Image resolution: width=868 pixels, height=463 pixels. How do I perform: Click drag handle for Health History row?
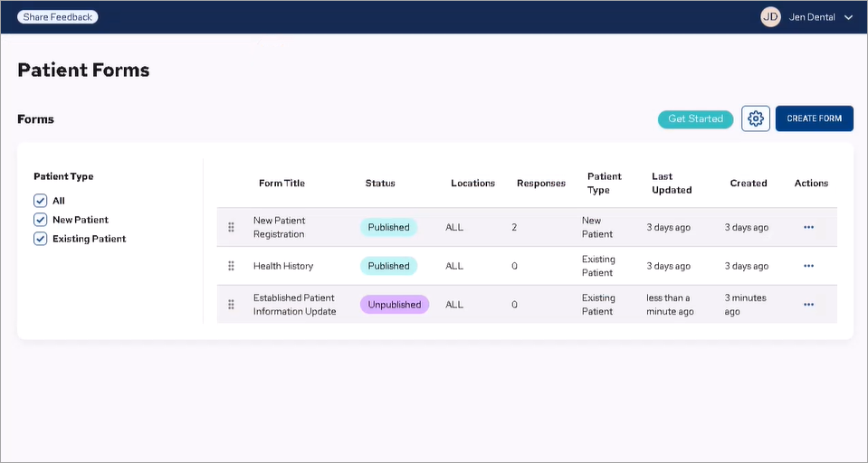[x=231, y=266]
